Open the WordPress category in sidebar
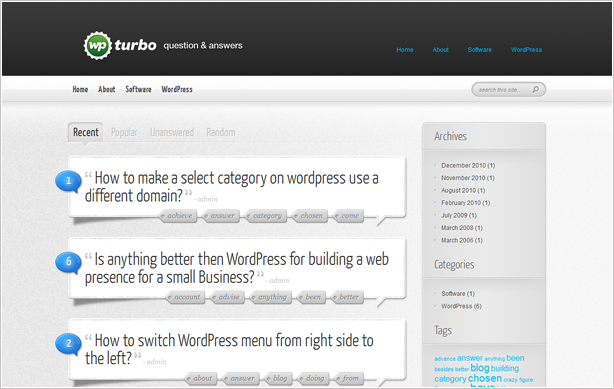 [x=461, y=306]
